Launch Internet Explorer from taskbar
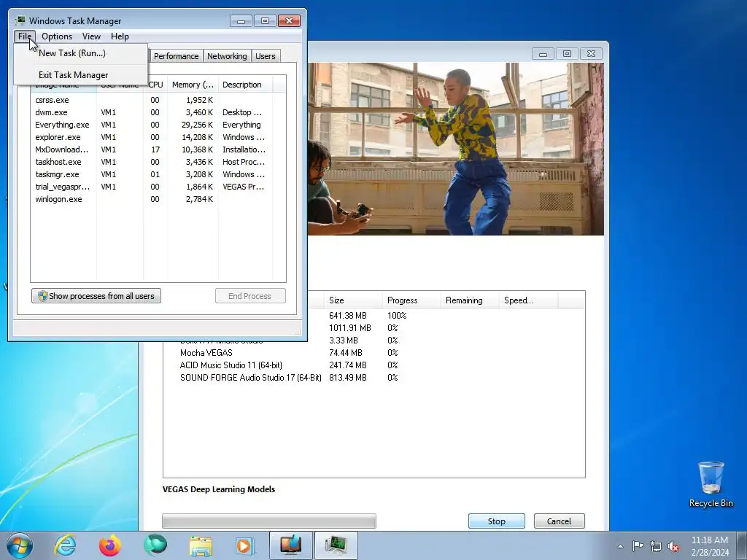 pos(65,545)
